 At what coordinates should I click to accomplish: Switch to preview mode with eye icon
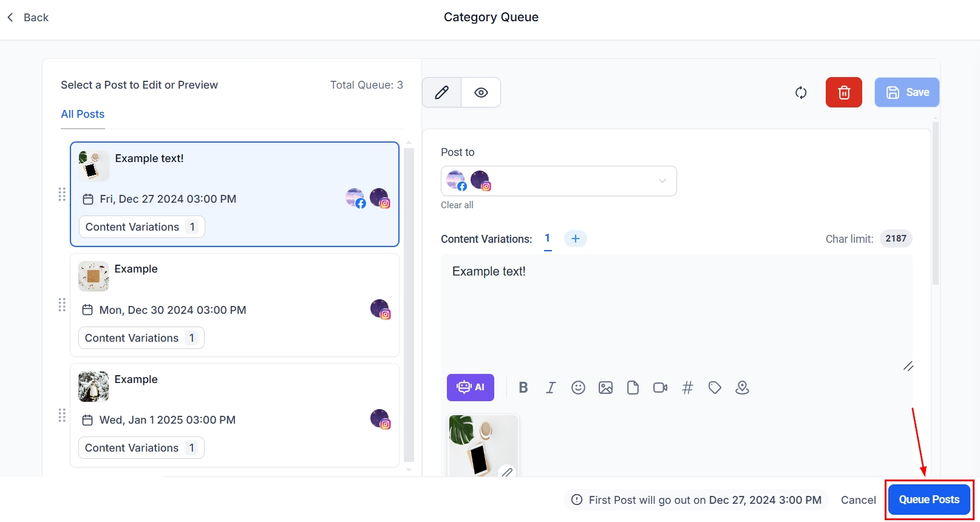coord(481,92)
